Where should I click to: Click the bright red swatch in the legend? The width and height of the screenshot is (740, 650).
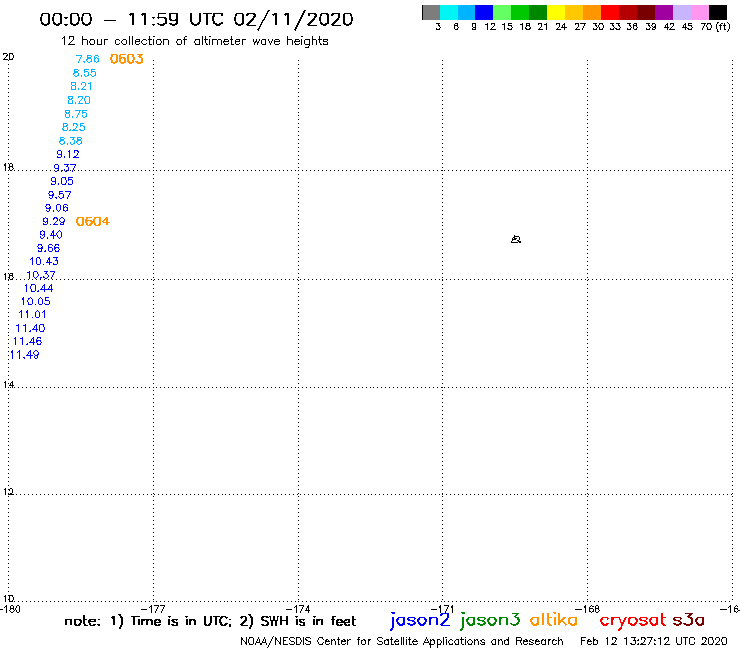[x=610, y=12]
